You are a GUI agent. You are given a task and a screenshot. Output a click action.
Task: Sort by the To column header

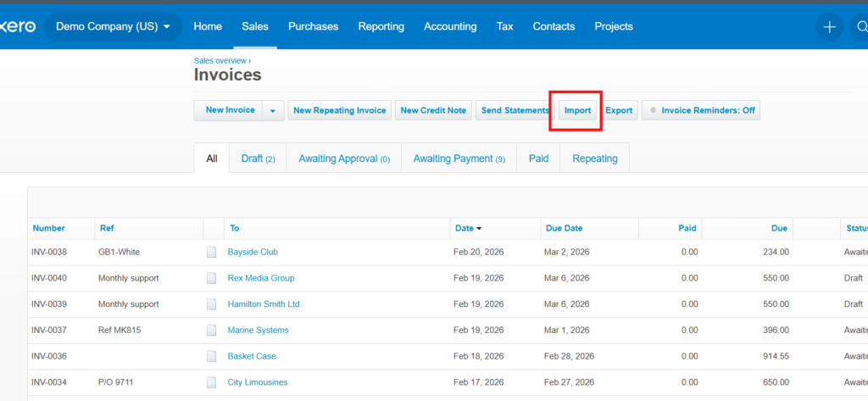235,228
